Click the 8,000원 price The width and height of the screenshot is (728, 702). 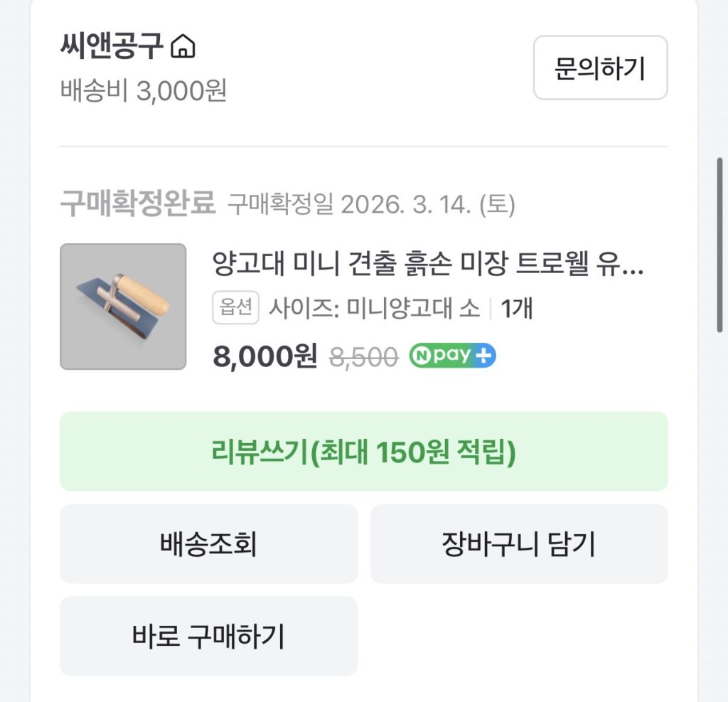[x=264, y=356]
